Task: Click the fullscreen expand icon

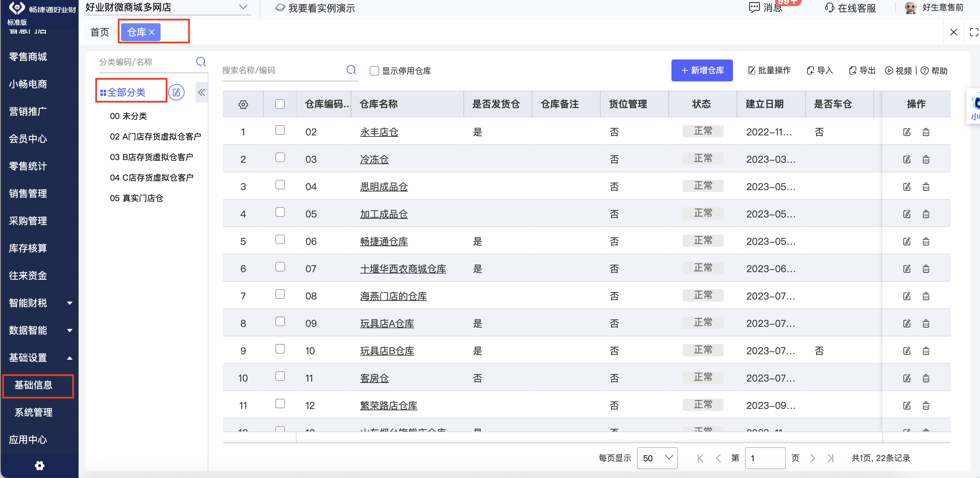Action: (974, 32)
